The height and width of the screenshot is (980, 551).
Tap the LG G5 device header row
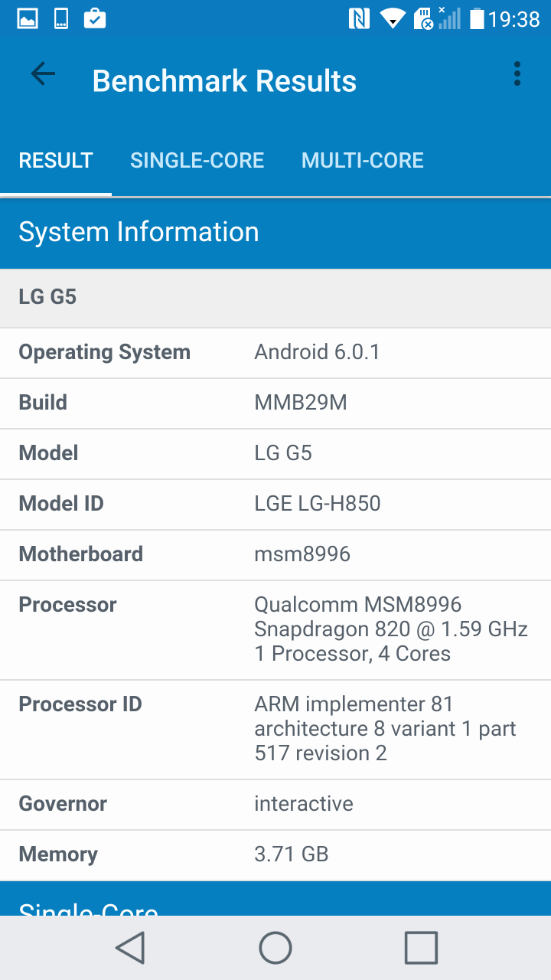(275, 297)
